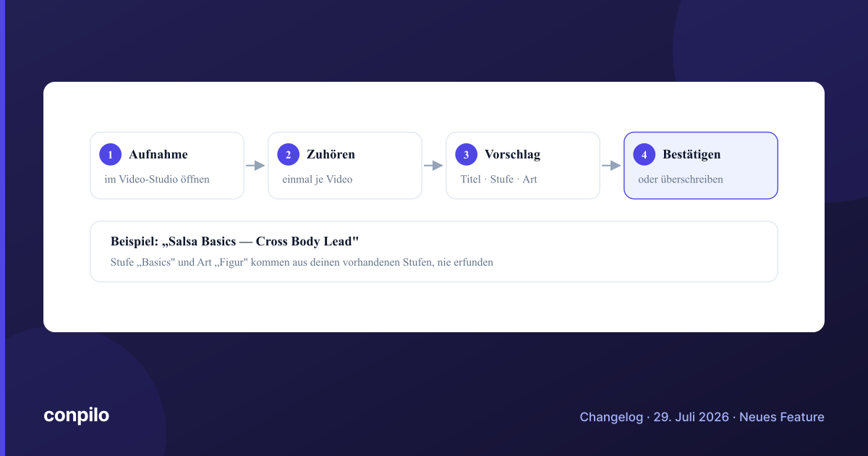868x456 pixels.
Task: Click arrow between Aufnahme and Zuhören
Action: tap(256, 166)
